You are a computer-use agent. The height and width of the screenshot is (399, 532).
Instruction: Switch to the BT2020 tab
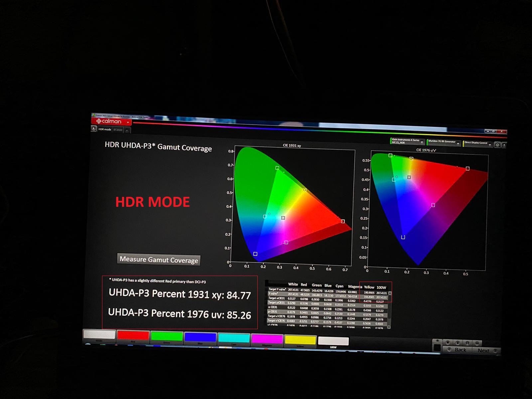tap(118, 130)
